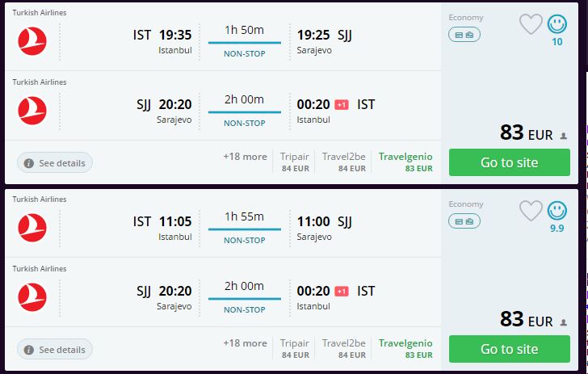The width and height of the screenshot is (588, 374).
Task: Click the passenger icon beside first 83 EUR
Action: (563, 136)
